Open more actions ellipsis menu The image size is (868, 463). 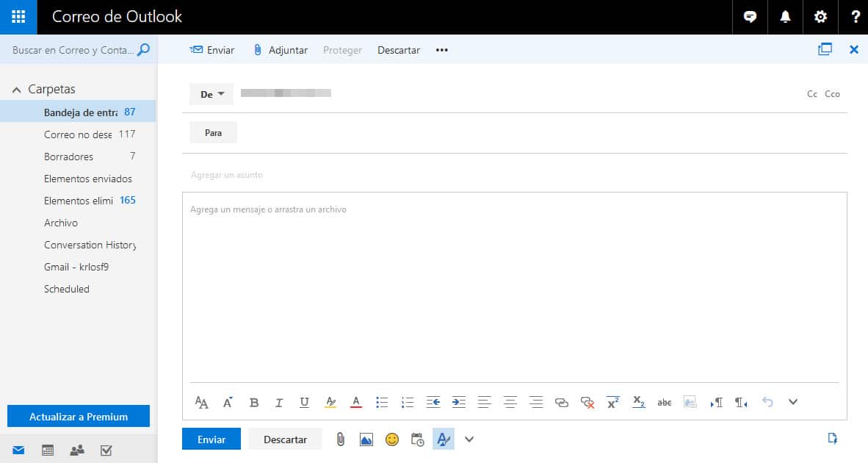tap(442, 50)
